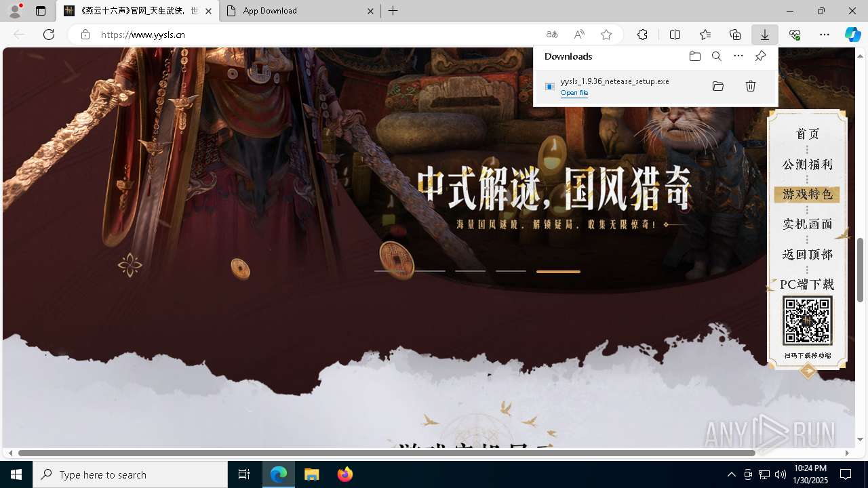Show yysls setup file in folder

[x=718, y=86]
